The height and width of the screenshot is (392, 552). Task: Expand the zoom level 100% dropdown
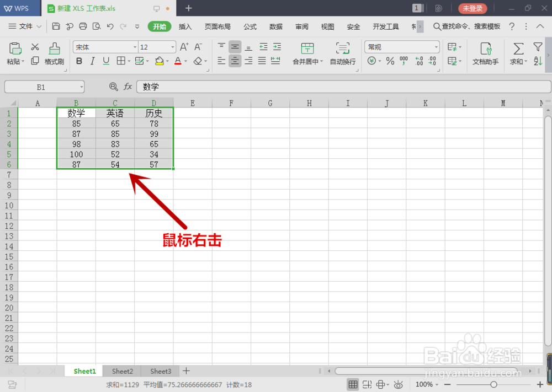click(x=437, y=385)
